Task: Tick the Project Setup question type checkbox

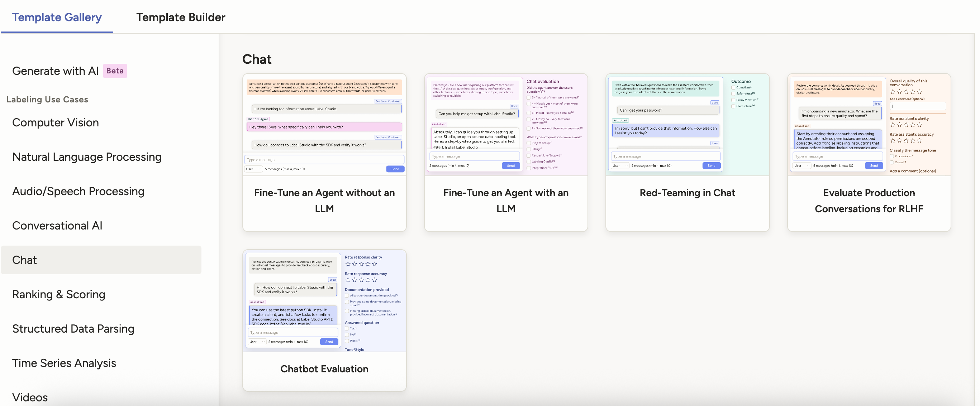Action: 528,143
